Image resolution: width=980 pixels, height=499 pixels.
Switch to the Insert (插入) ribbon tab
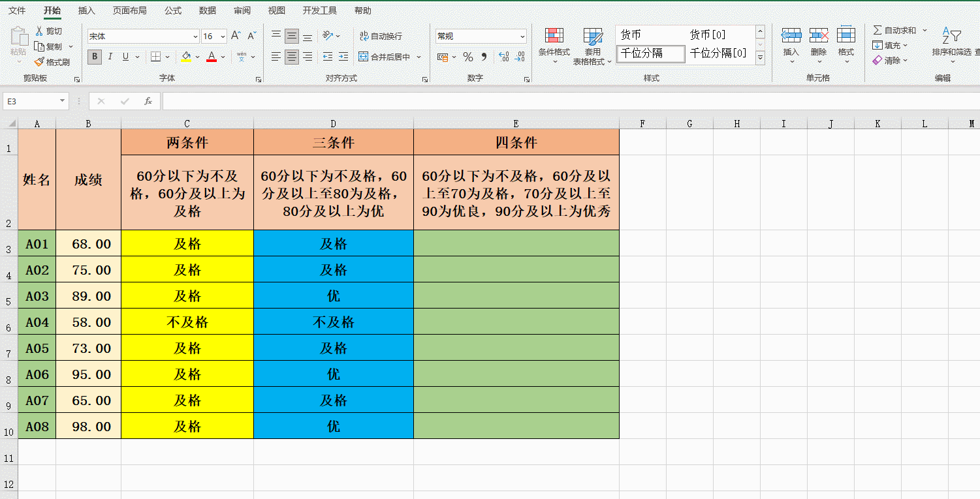click(x=86, y=10)
